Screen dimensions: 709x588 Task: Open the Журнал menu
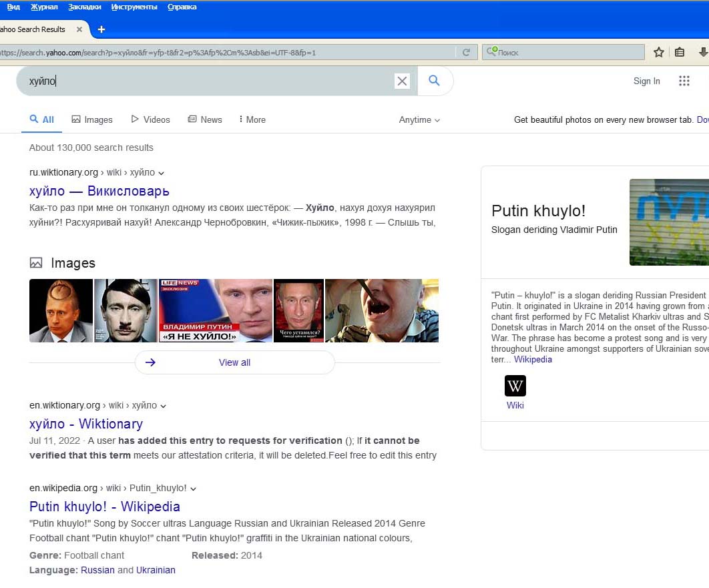(x=44, y=7)
